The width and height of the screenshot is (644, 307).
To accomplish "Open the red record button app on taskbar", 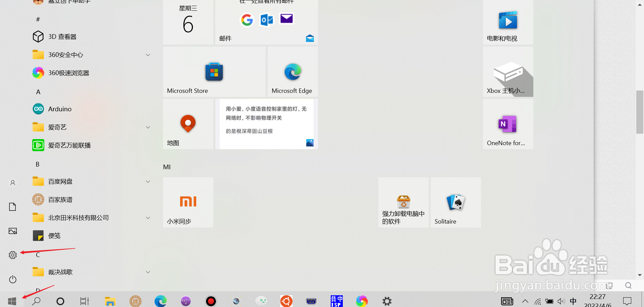I will click(x=211, y=301).
